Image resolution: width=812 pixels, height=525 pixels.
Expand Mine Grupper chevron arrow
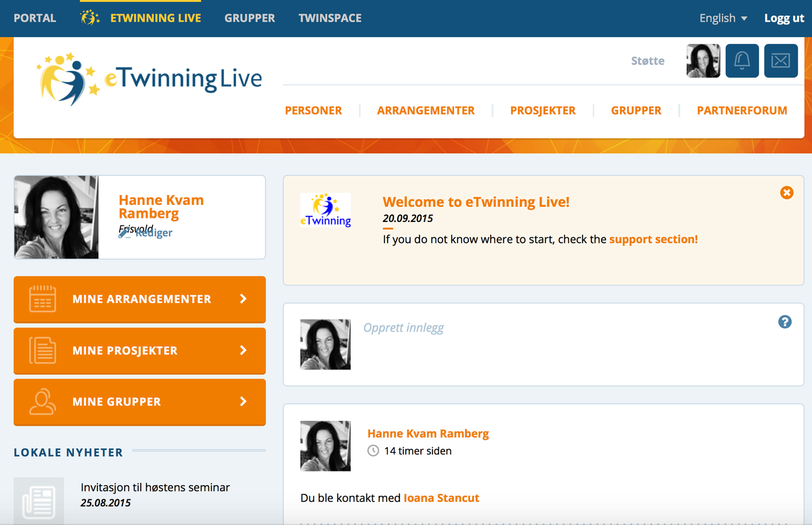[x=244, y=401]
